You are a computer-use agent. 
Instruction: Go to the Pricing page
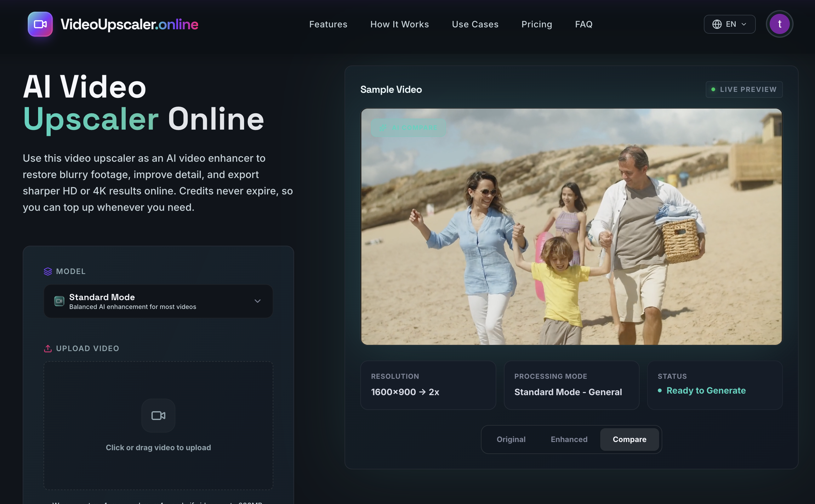[x=536, y=24]
